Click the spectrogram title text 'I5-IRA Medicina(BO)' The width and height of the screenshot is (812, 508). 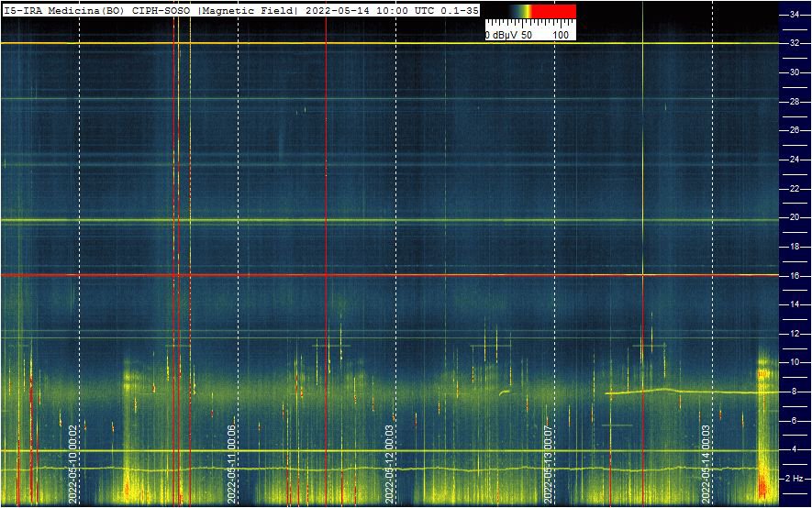click(63, 9)
